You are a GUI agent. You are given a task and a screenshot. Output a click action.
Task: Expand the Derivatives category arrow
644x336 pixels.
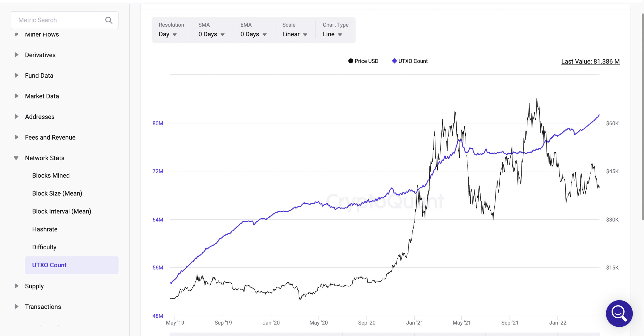click(x=16, y=55)
